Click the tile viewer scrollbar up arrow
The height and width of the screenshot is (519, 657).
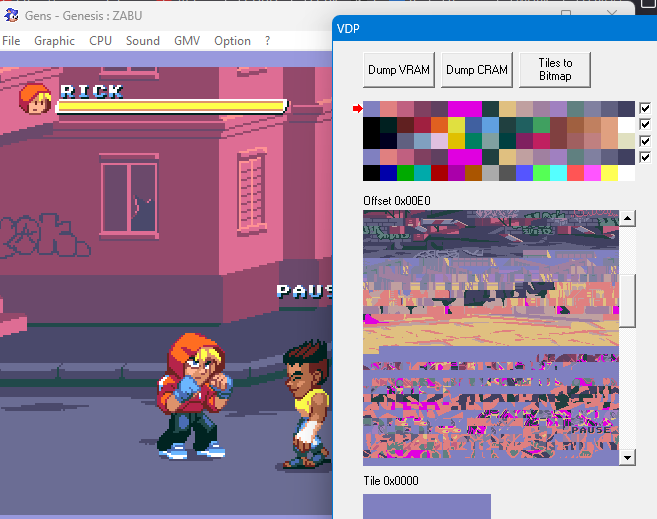click(x=627, y=218)
